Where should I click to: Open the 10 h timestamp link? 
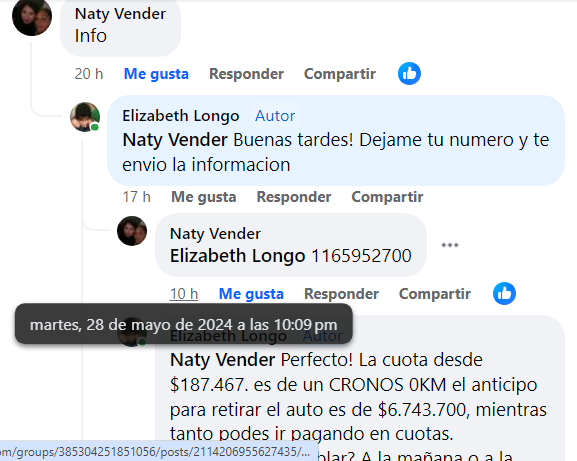184,294
